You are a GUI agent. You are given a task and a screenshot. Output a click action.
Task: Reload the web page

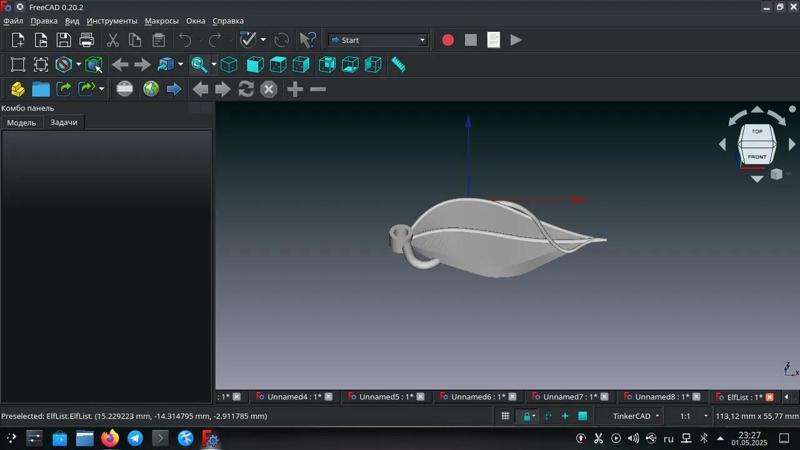tap(246, 89)
